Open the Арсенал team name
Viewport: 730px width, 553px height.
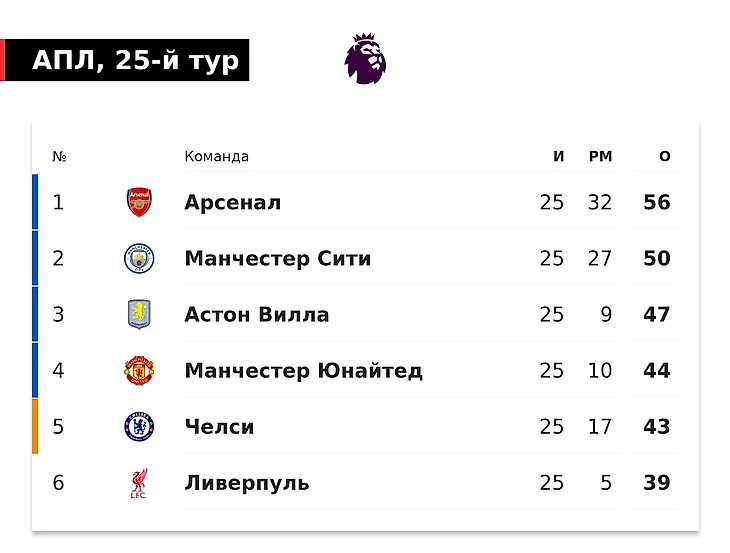[x=233, y=202]
